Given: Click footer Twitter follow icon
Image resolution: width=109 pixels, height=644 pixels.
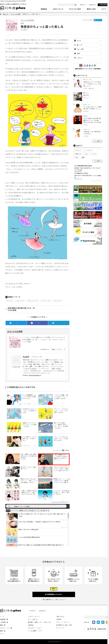Looking at the screenshot, I should point(98,622).
